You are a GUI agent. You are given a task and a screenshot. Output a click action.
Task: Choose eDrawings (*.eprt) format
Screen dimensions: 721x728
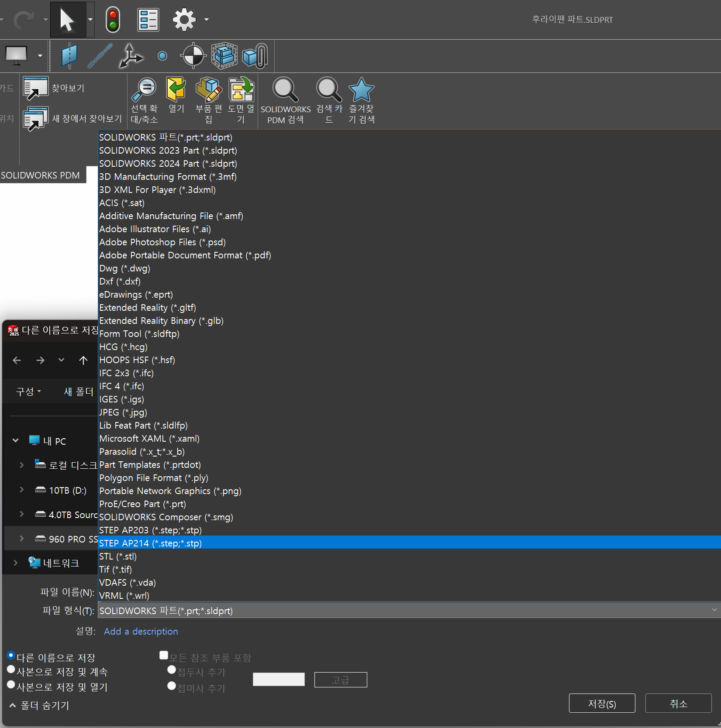409,294
